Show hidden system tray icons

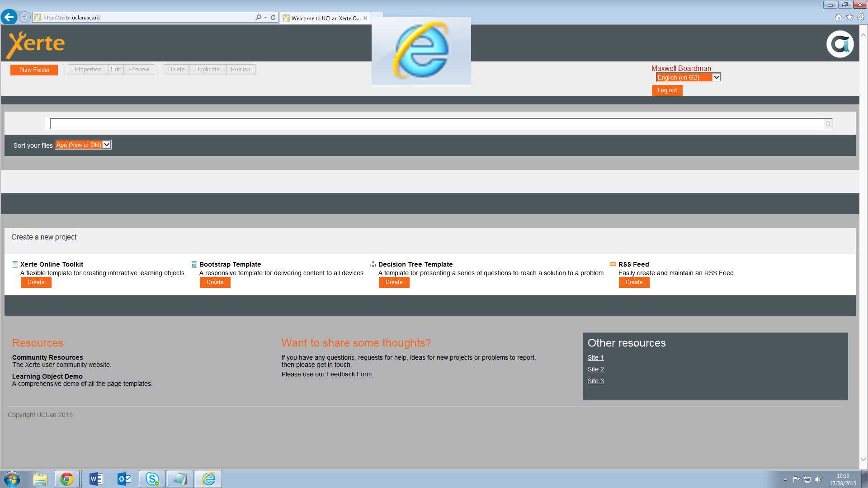(785, 479)
